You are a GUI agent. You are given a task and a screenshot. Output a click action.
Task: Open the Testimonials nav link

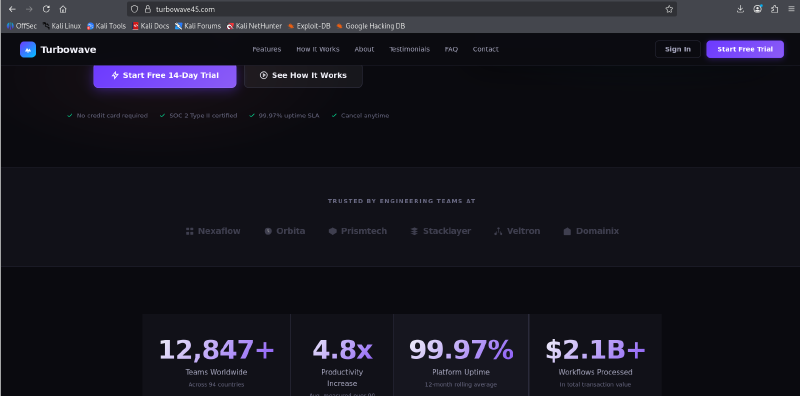point(410,50)
